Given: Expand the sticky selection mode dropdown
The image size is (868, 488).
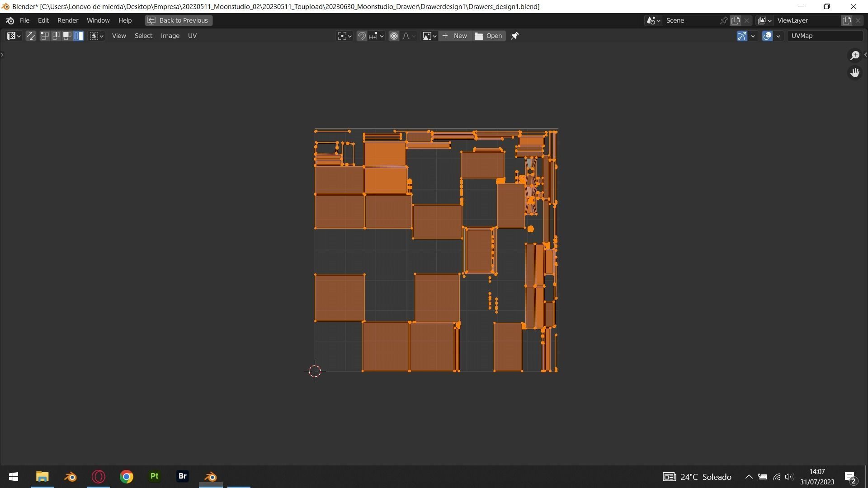Looking at the screenshot, I should click(x=97, y=36).
